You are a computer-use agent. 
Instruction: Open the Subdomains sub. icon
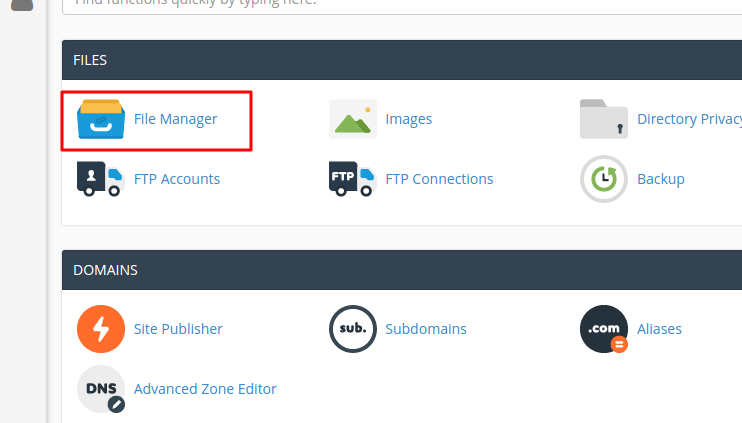tap(353, 329)
